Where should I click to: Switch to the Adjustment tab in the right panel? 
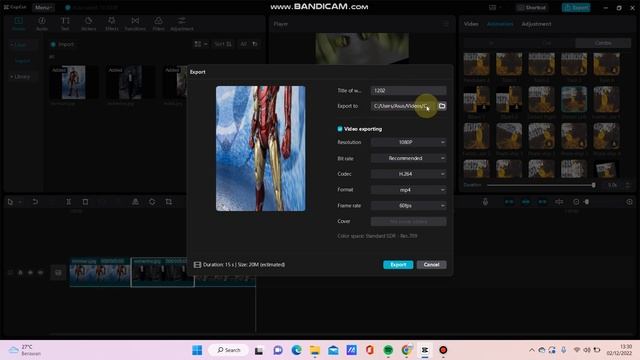pos(536,24)
